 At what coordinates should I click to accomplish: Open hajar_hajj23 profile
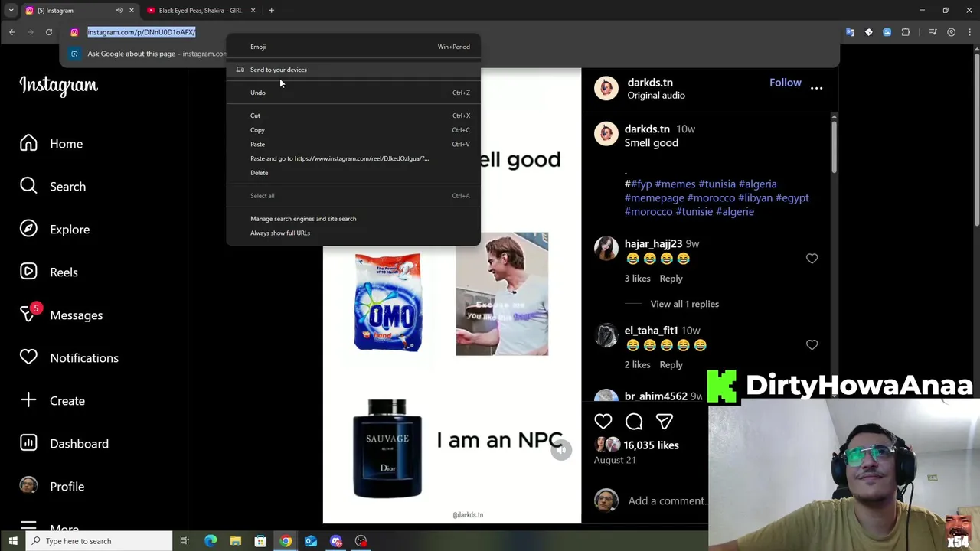[653, 244]
